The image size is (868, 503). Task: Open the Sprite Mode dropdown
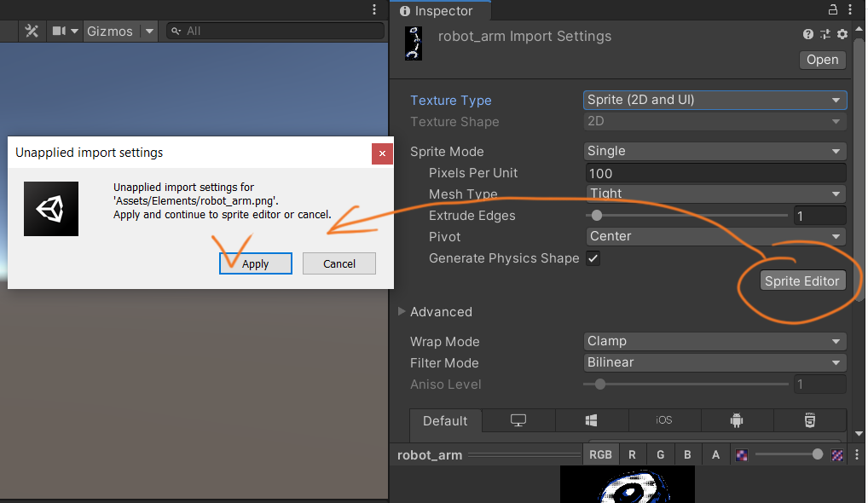(715, 151)
